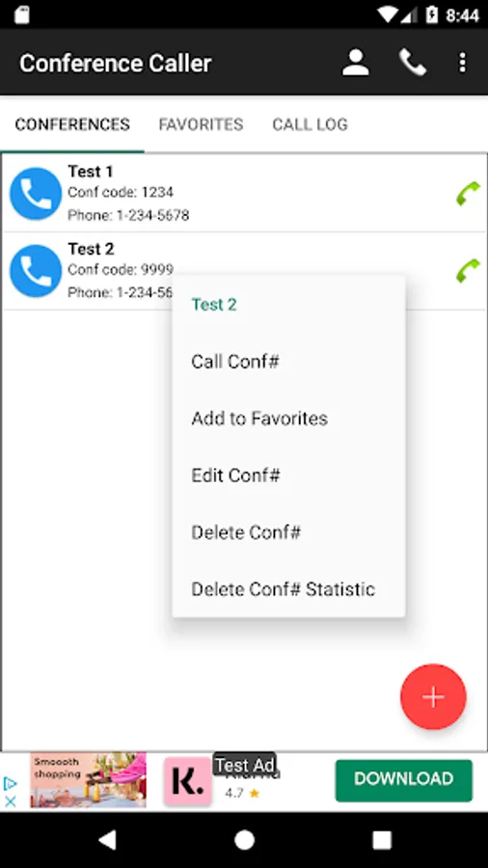Call Test 2 using green handset icon
488x868 pixels.
pos(468,271)
